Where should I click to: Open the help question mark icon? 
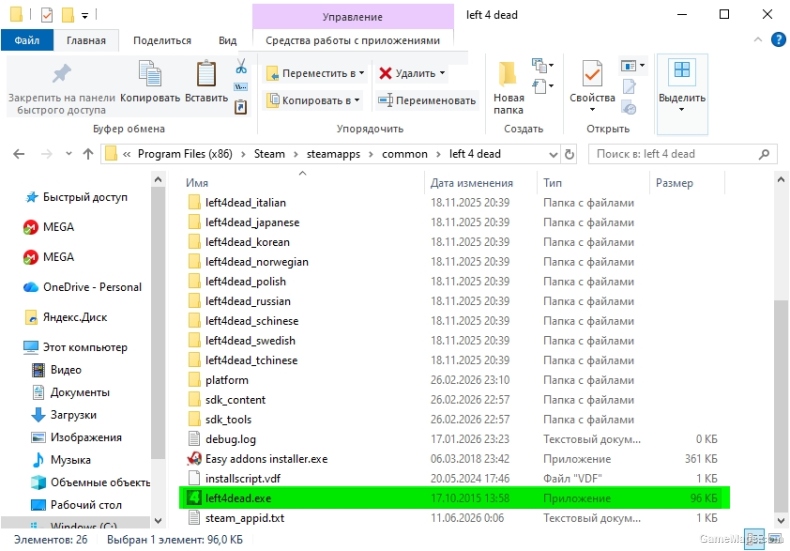coord(778,40)
